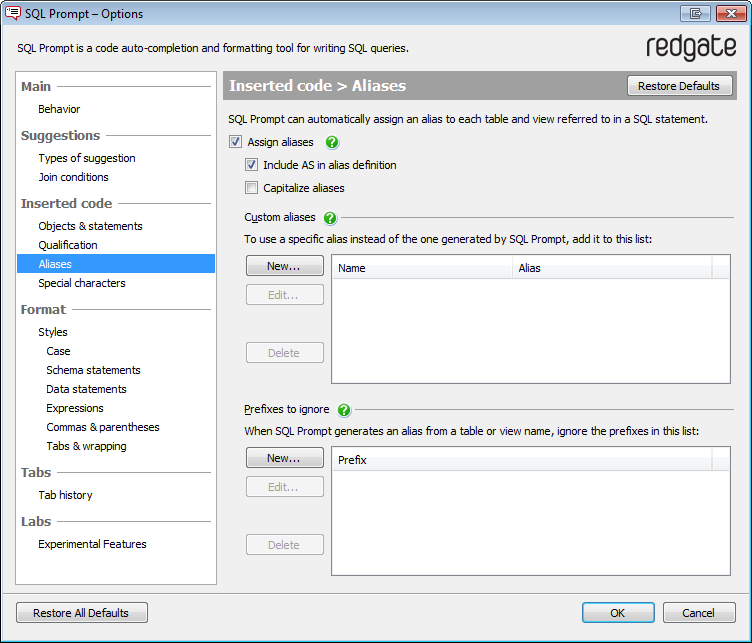
Task: Enable Capitalize aliases checkbox
Action: pos(252,188)
